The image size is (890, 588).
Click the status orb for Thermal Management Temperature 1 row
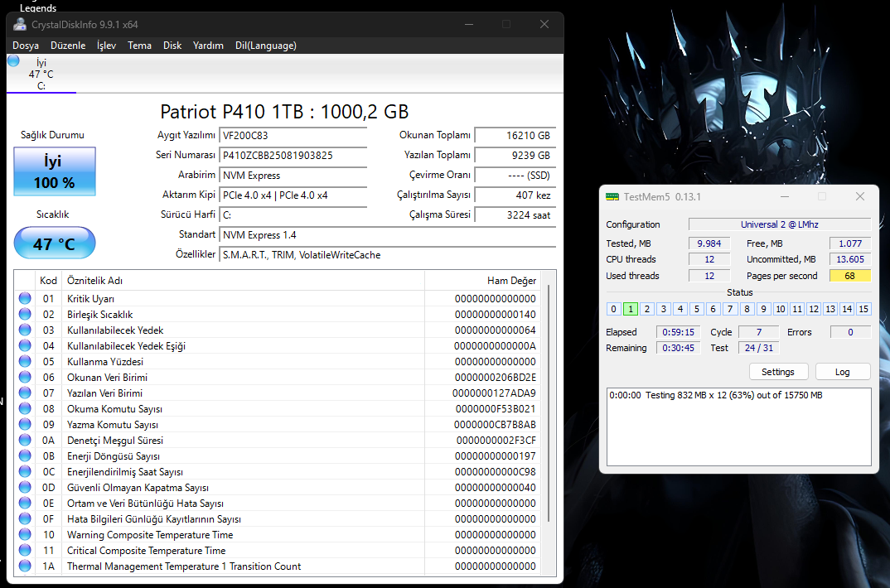pos(25,566)
